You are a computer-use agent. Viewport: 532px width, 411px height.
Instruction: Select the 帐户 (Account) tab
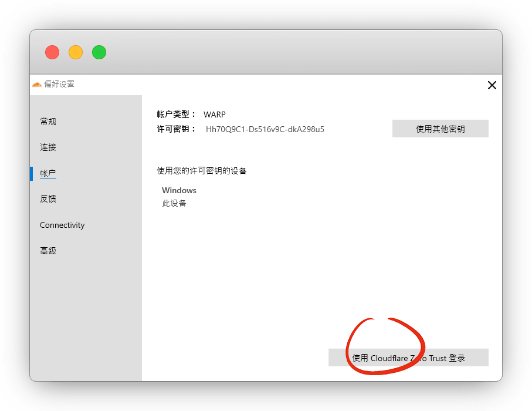click(48, 173)
